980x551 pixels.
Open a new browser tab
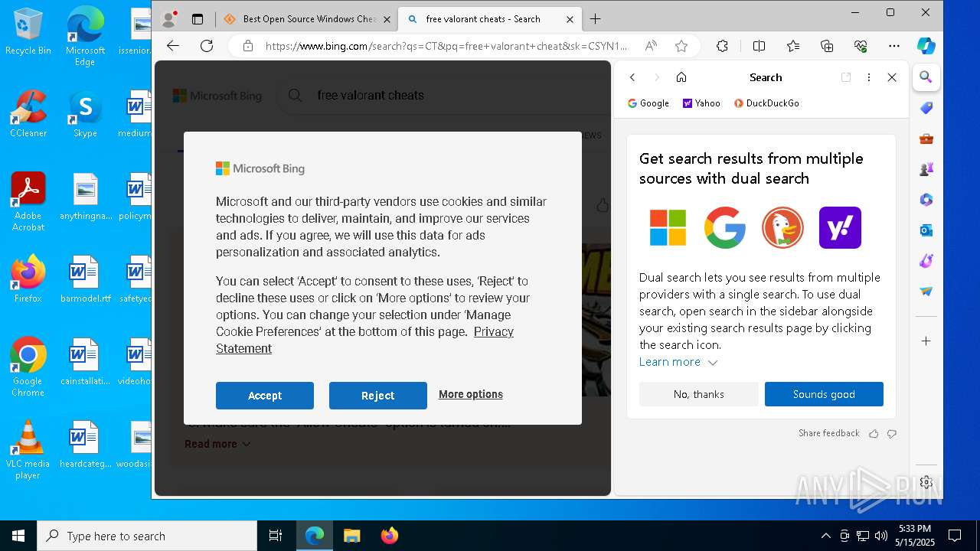[596, 19]
